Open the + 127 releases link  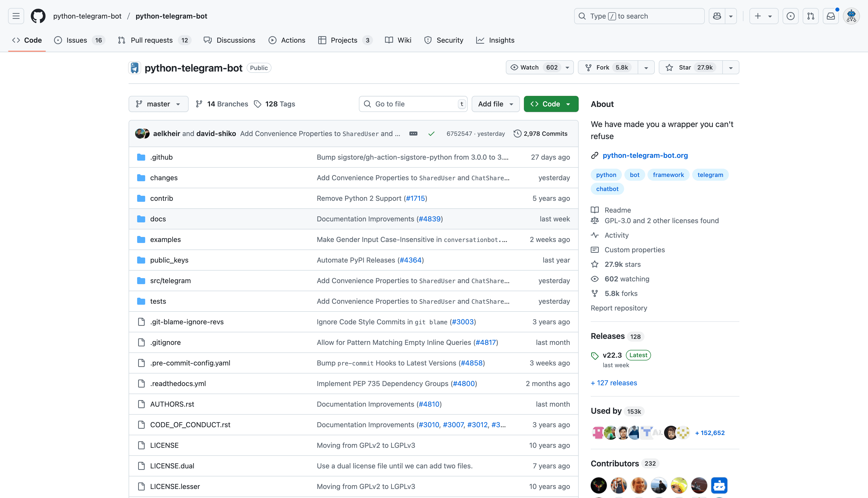tap(614, 383)
